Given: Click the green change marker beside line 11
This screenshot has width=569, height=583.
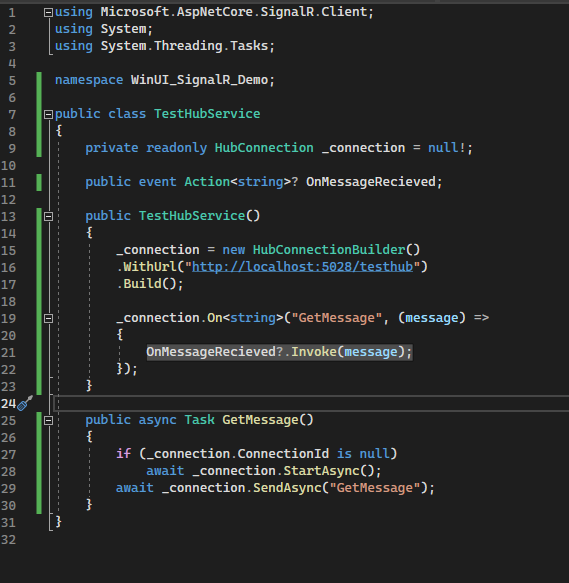Looking at the screenshot, I should click(39, 182).
